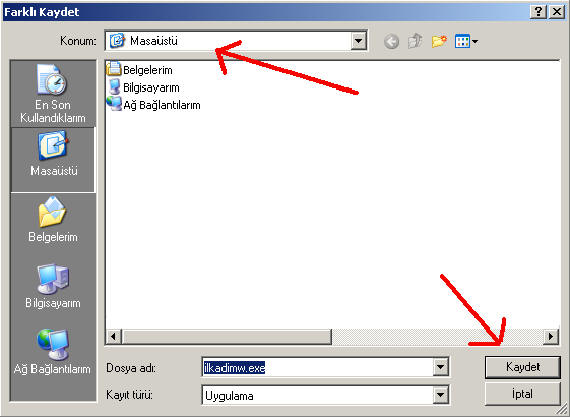The image size is (570, 417).
Task: Open Ağ Bağlantılarım from the left sidebar
Action: pyautogui.click(x=53, y=352)
